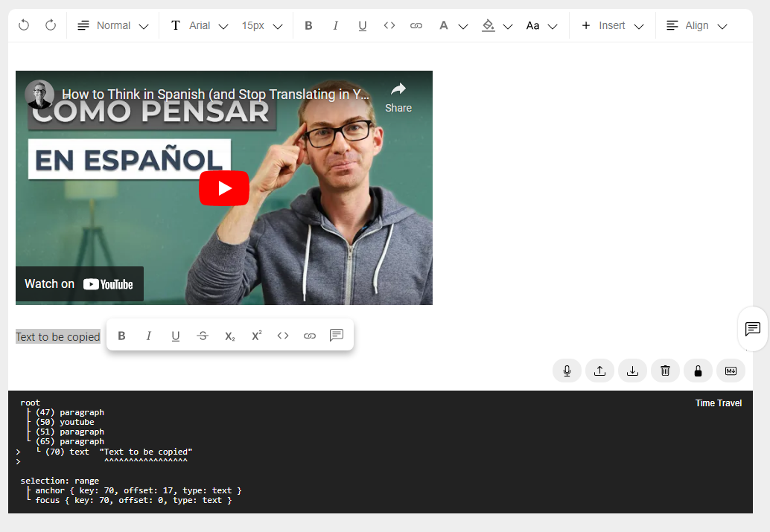Image resolution: width=770 pixels, height=532 pixels.
Task: Click the download icon to save content
Action: click(x=632, y=370)
